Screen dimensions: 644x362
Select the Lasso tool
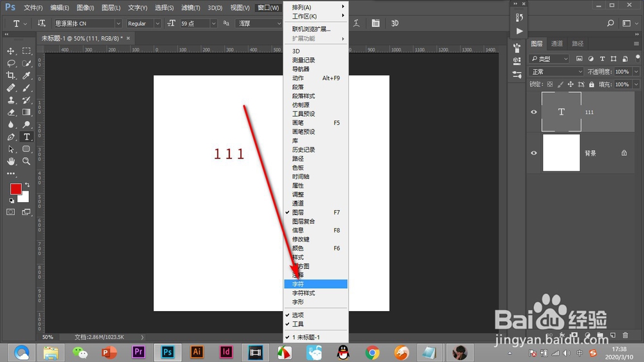11,63
